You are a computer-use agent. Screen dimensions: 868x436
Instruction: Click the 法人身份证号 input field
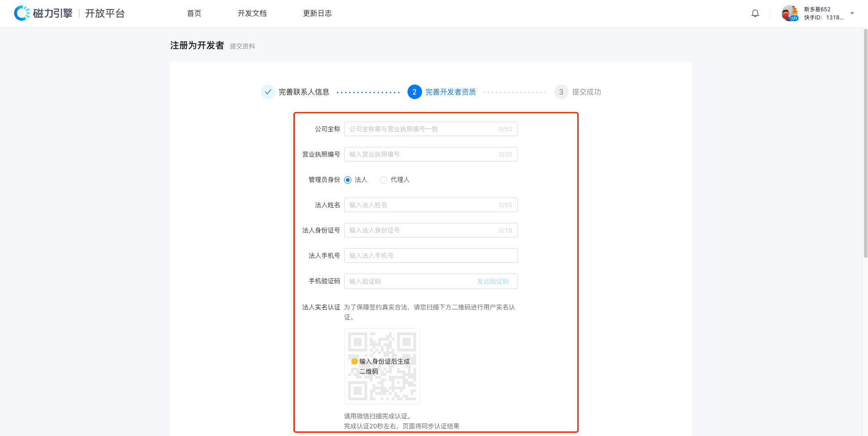[431, 230]
